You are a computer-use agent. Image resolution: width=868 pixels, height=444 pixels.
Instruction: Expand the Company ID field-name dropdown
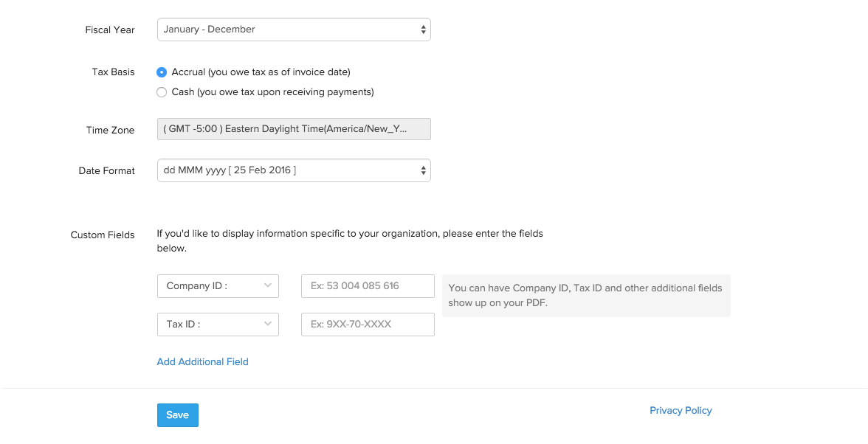coord(218,286)
